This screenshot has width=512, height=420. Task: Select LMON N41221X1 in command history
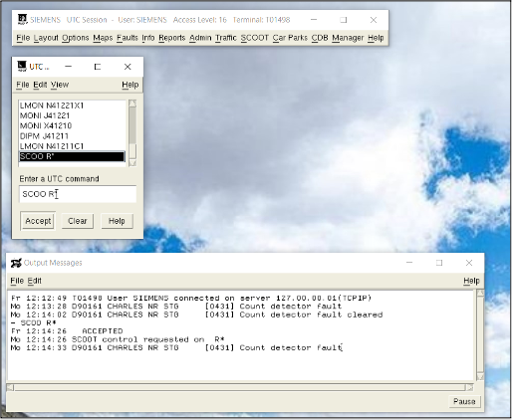(x=72, y=105)
